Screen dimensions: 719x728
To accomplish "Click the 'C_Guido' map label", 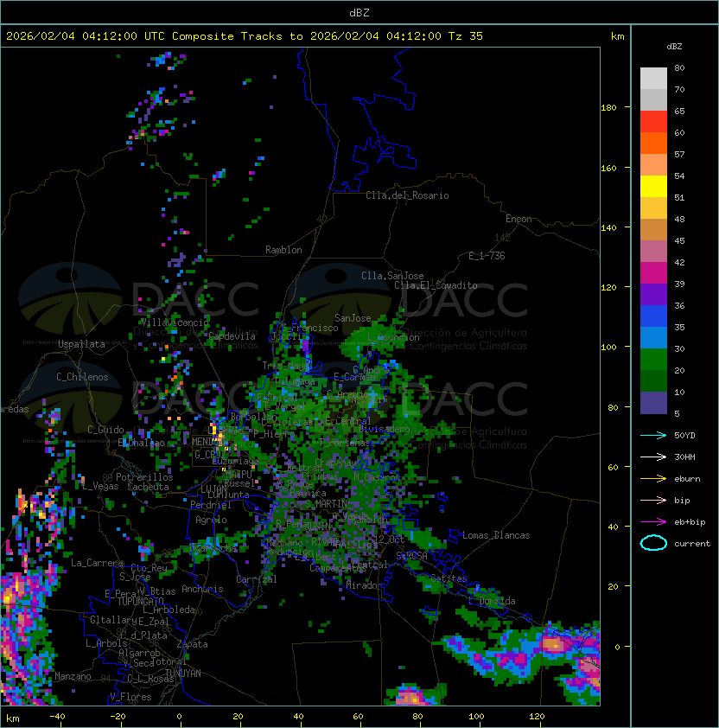I will point(105,430).
